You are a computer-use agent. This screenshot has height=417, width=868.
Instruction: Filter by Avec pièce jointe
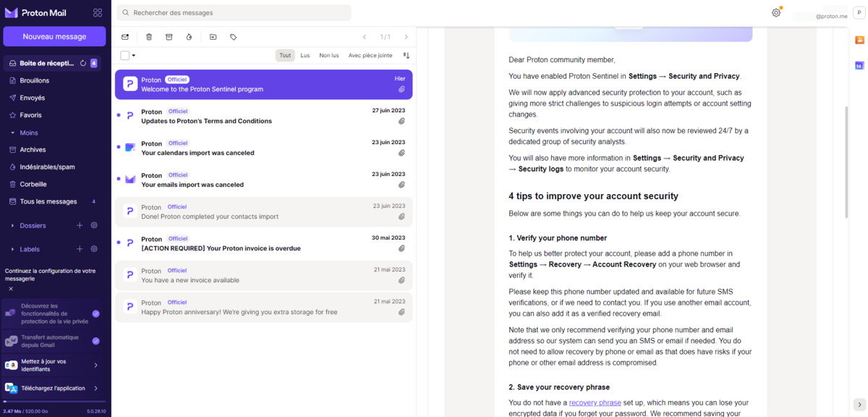click(370, 55)
